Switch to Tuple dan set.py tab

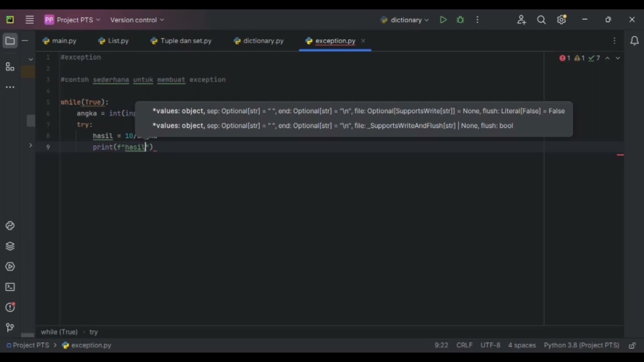pyautogui.click(x=181, y=41)
